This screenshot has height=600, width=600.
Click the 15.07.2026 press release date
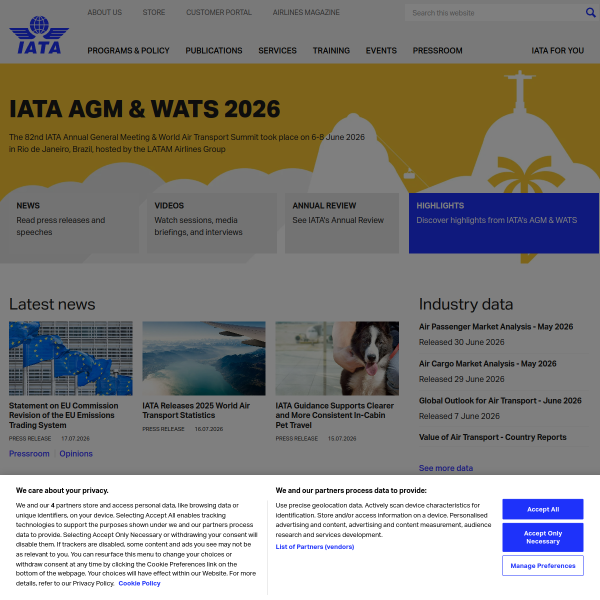342,439
